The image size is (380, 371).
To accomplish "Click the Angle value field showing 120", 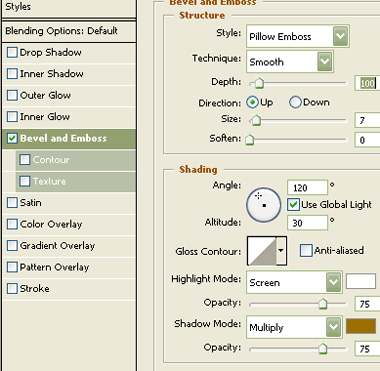I will click(307, 188).
